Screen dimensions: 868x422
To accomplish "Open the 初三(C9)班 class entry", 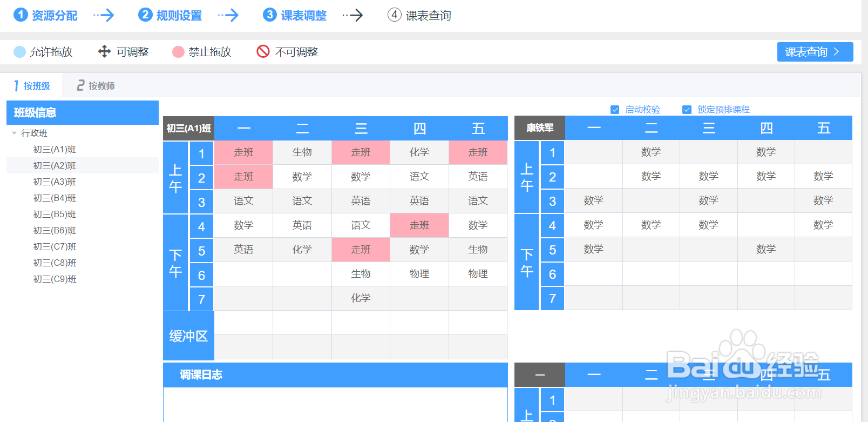I will [55, 279].
